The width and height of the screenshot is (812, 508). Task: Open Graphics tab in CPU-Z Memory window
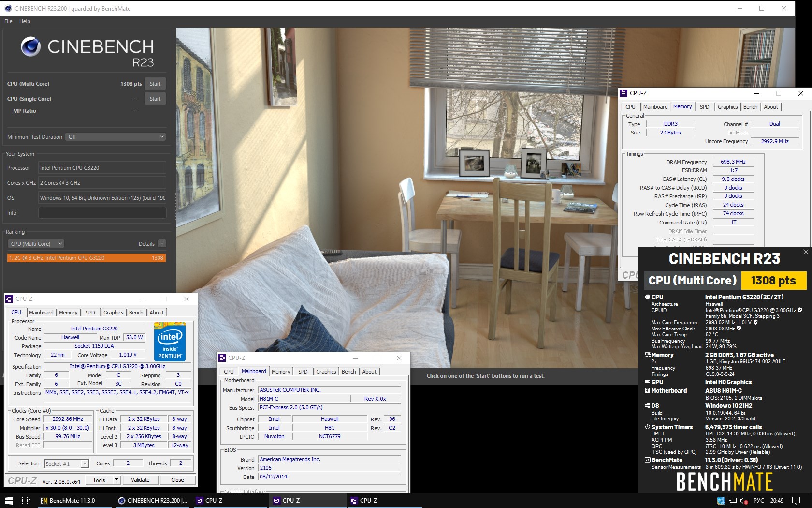tap(727, 107)
